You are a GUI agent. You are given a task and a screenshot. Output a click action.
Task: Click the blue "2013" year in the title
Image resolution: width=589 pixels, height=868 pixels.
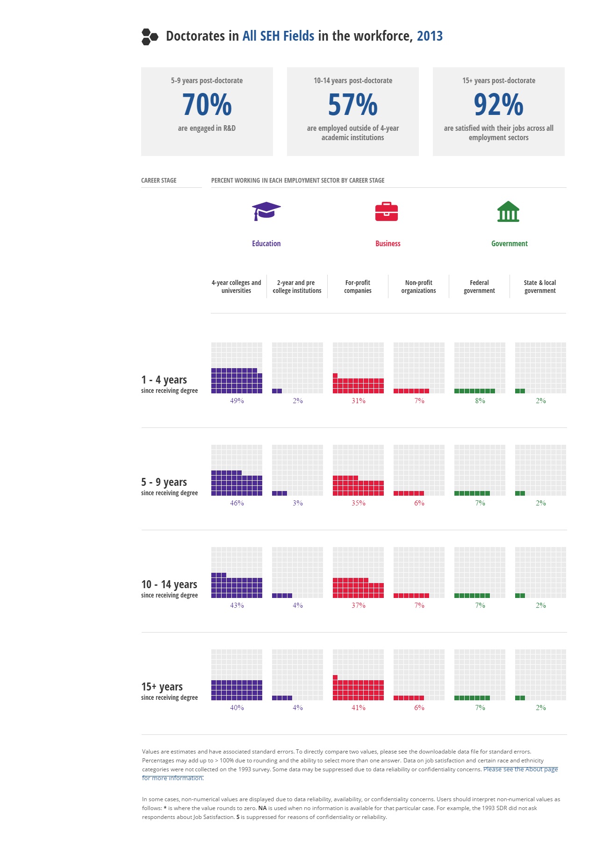pyautogui.click(x=430, y=36)
